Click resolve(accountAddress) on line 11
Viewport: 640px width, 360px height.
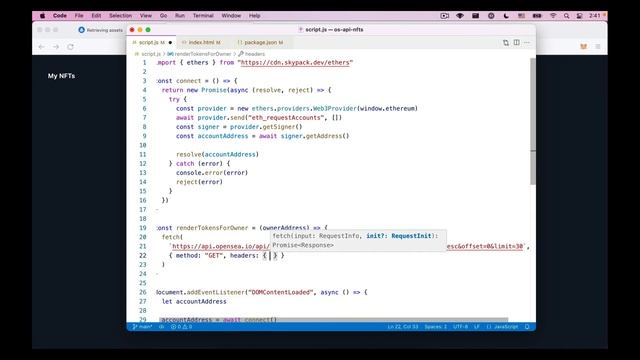click(x=218, y=154)
